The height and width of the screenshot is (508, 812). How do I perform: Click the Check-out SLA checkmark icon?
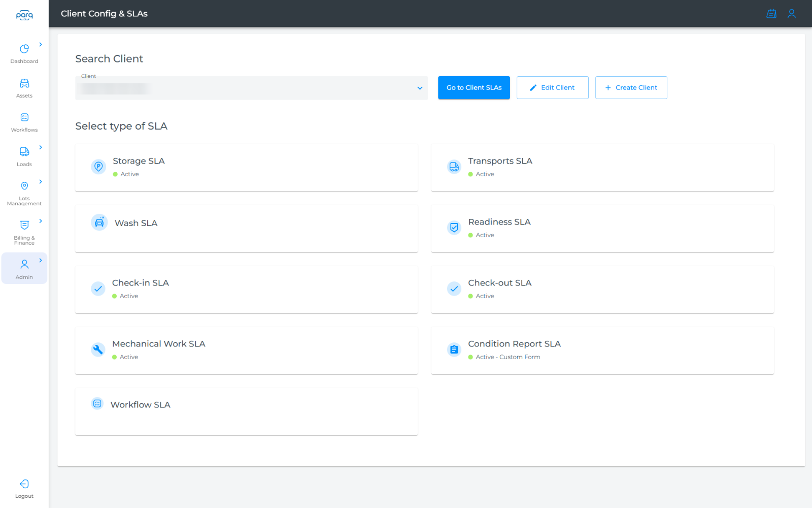pyautogui.click(x=454, y=289)
